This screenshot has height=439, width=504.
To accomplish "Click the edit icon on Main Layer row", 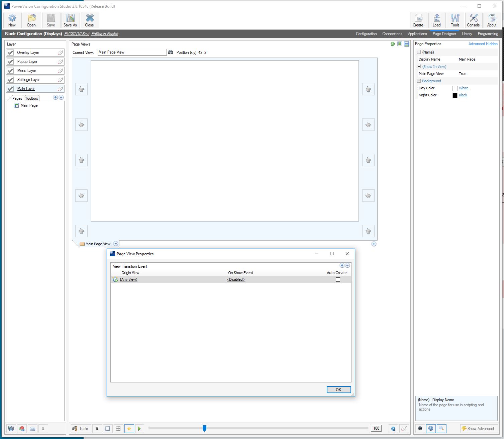I will pos(61,89).
